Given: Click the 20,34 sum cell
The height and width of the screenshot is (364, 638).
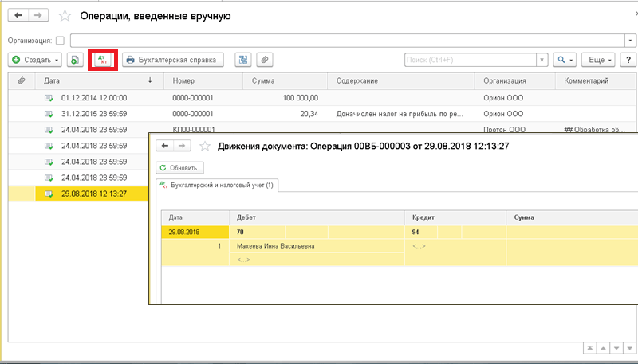Looking at the screenshot, I should (x=285, y=114).
